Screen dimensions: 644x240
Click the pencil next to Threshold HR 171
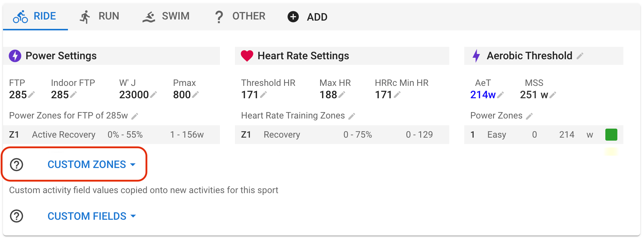[263, 95]
